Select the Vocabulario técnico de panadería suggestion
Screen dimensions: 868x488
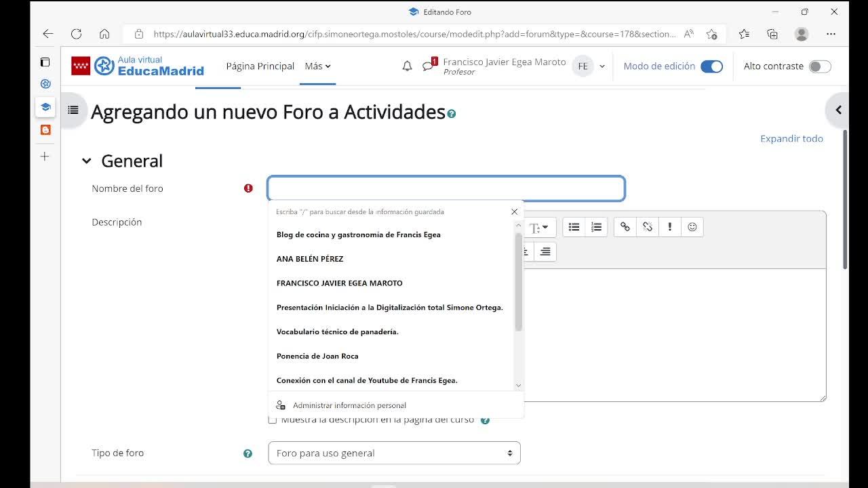tap(337, 332)
